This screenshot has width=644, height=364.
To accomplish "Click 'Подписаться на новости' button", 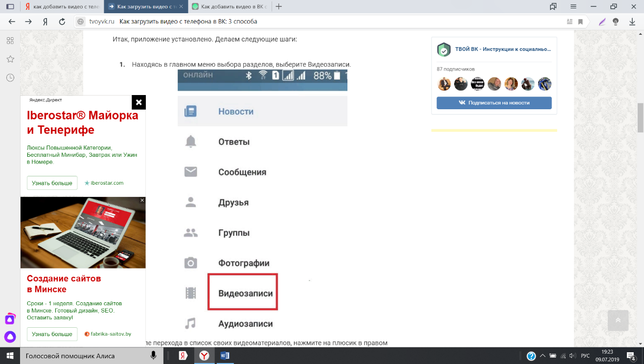I will pyautogui.click(x=494, y=103).
